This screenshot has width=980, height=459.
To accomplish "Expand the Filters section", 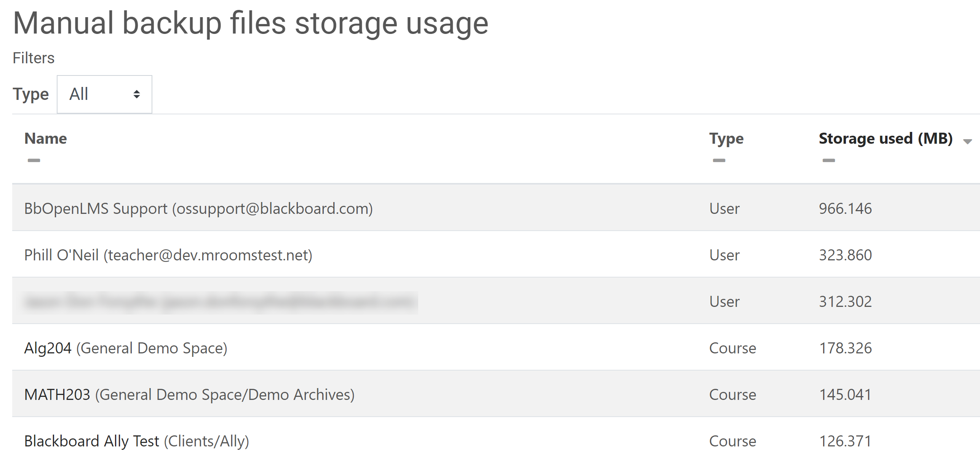I will click(x=34, y=58).
